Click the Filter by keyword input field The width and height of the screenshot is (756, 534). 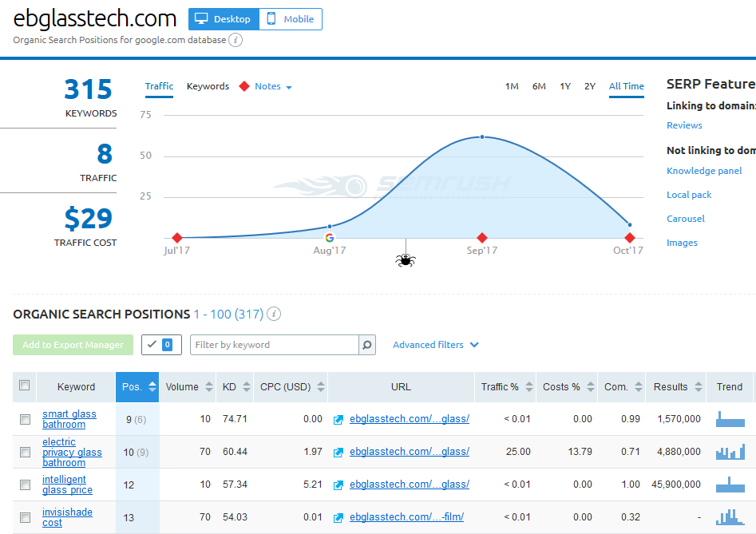coord(275,345)
